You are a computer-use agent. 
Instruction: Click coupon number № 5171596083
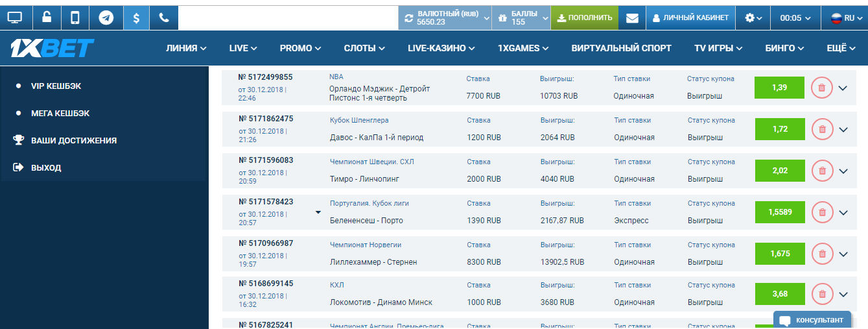pyautogui.click(x=266, y=160)
